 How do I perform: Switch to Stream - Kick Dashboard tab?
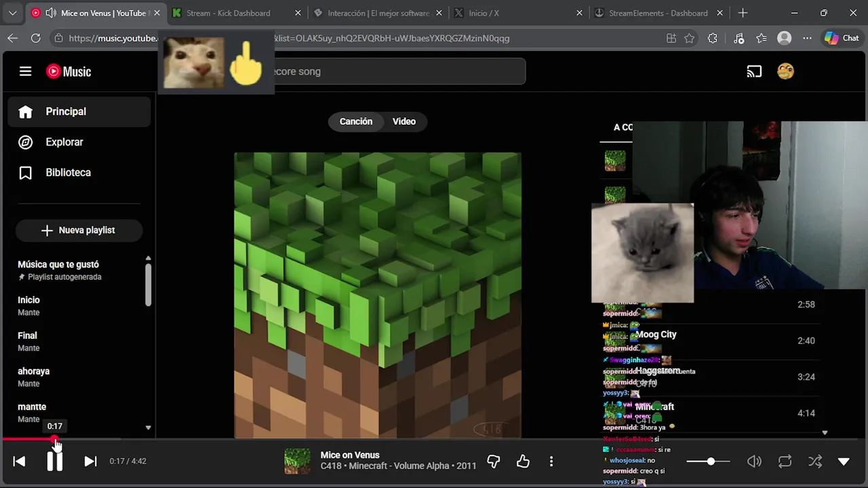pos(229,13)
